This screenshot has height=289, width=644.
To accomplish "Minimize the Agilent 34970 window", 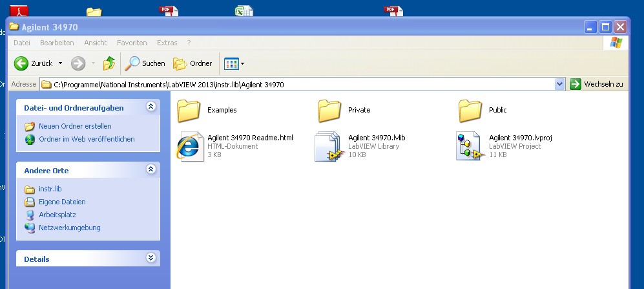I will 590,28.
